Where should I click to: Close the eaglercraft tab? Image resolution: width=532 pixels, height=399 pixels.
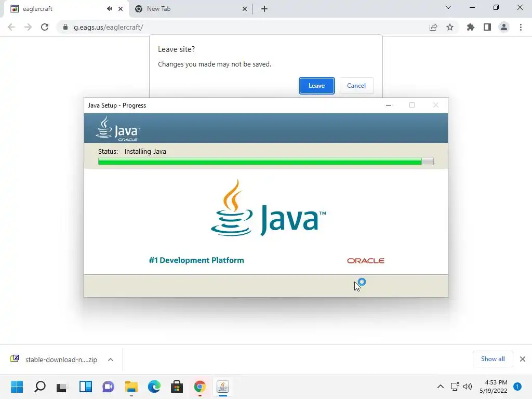click(121, 9)
